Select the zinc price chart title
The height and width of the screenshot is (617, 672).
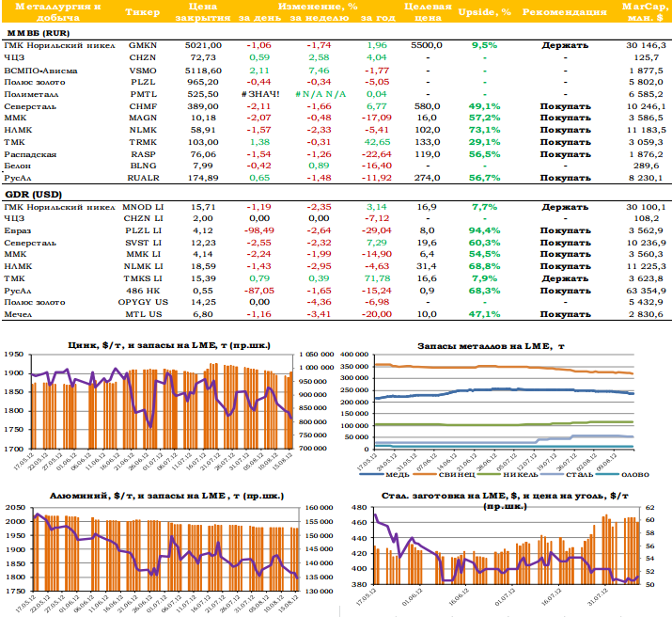coord(169,345)
